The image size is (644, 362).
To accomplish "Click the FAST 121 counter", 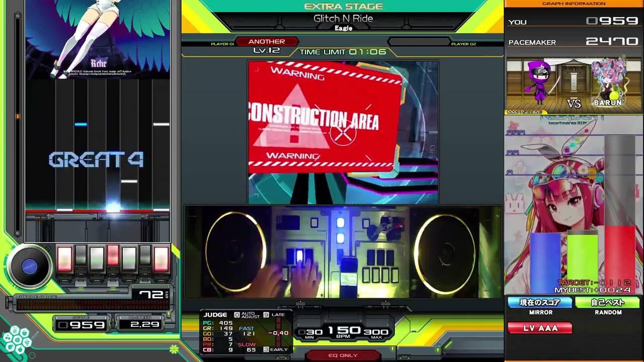I will [247, 331].
